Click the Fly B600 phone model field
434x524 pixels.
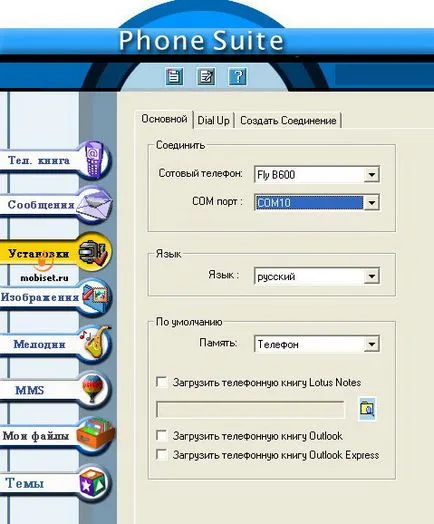click(x=309, y=174)
